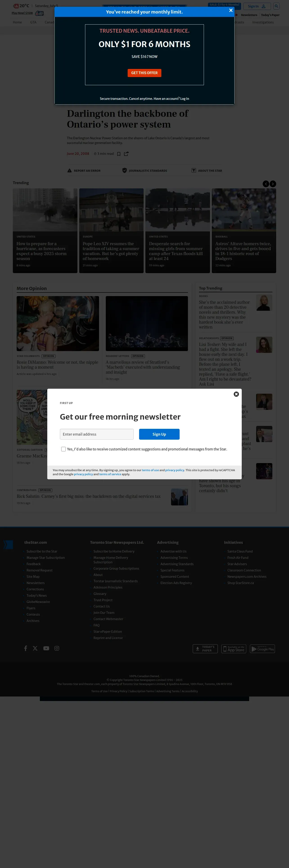Click the Star logo icon in footer
Image resolution: width=289 pixels, height=868 pixels.
coord(8,544)
